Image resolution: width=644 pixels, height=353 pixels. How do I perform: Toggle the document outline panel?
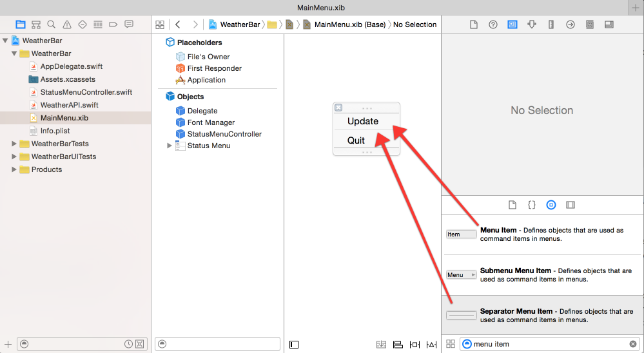294,345
